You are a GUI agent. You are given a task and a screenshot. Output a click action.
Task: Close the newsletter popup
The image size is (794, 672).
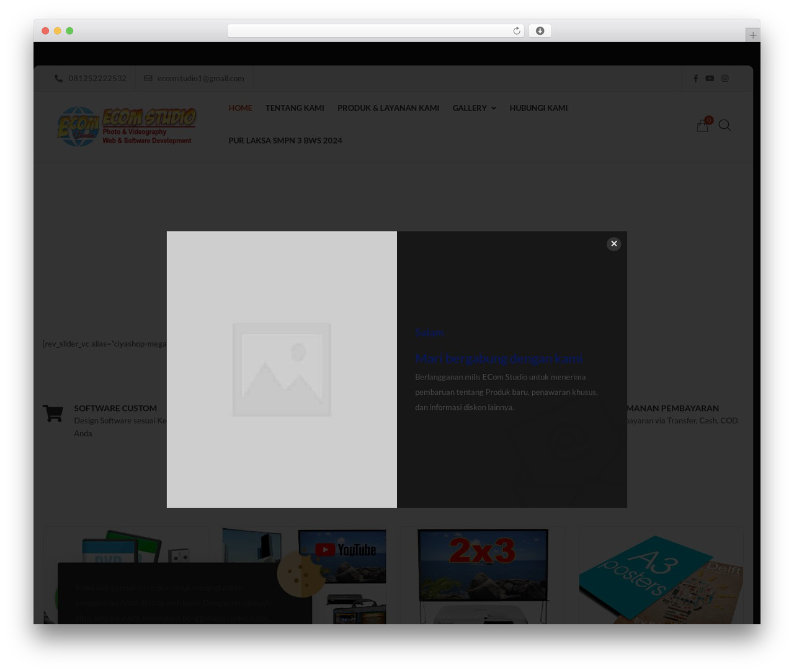click(x=613, y=244)
